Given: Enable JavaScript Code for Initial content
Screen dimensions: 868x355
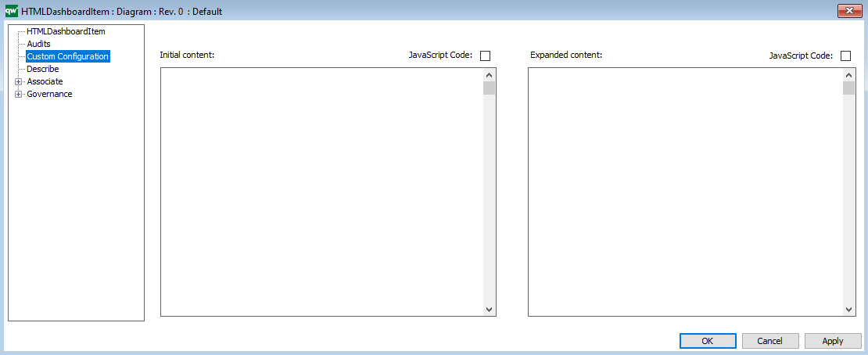Looking at the screenshot, I should (x=485, y=56).
